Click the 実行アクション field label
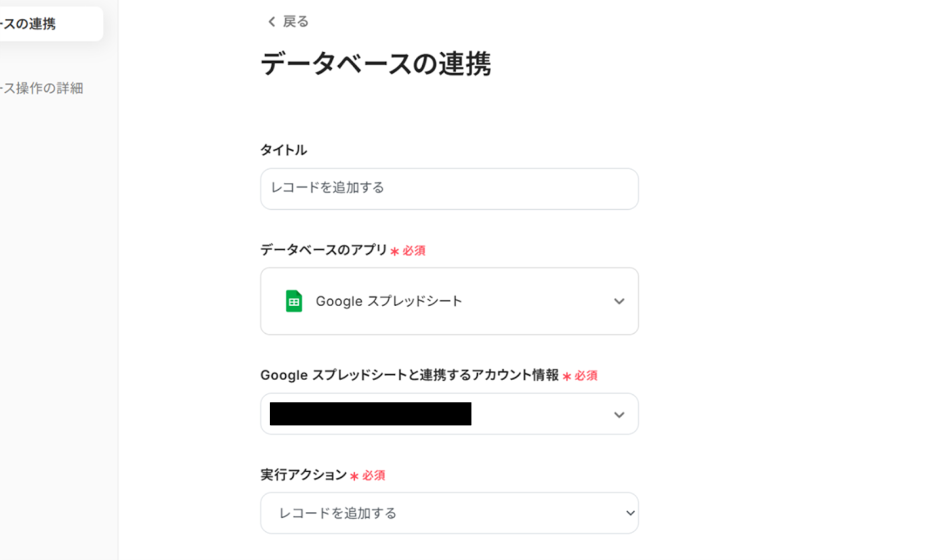Screen dimensions: 941x560 pyautogui.click(x=303, y=475)
